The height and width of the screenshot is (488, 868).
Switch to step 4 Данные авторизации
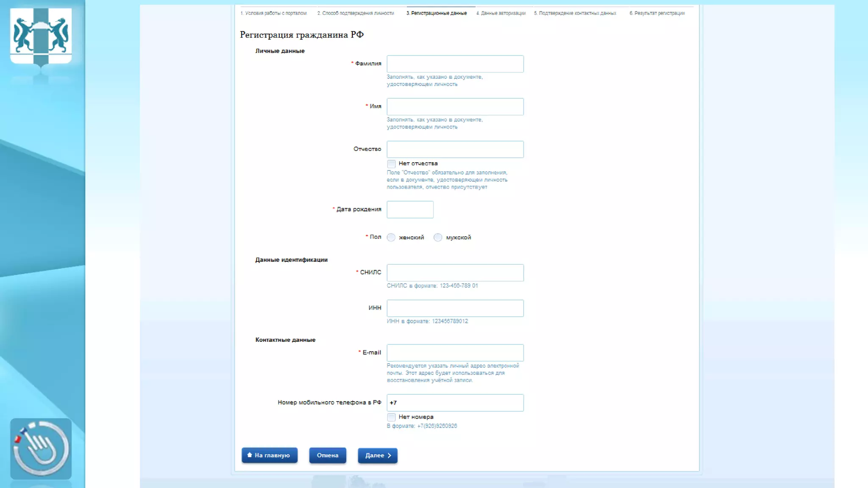(x=501, y=13)
